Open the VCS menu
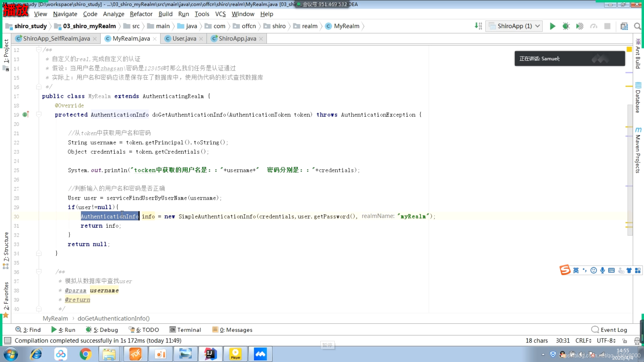This screenshot has width=644, height=362. [220, 14]
